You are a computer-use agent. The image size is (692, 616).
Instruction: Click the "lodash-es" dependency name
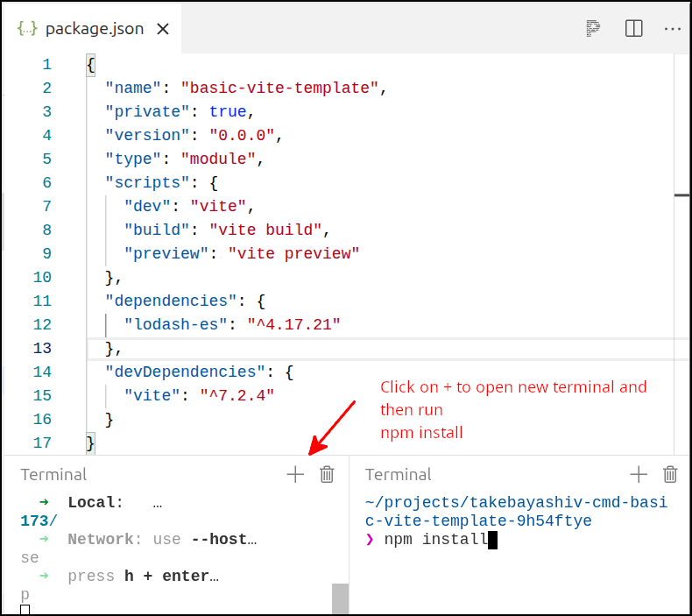point(177,324)
